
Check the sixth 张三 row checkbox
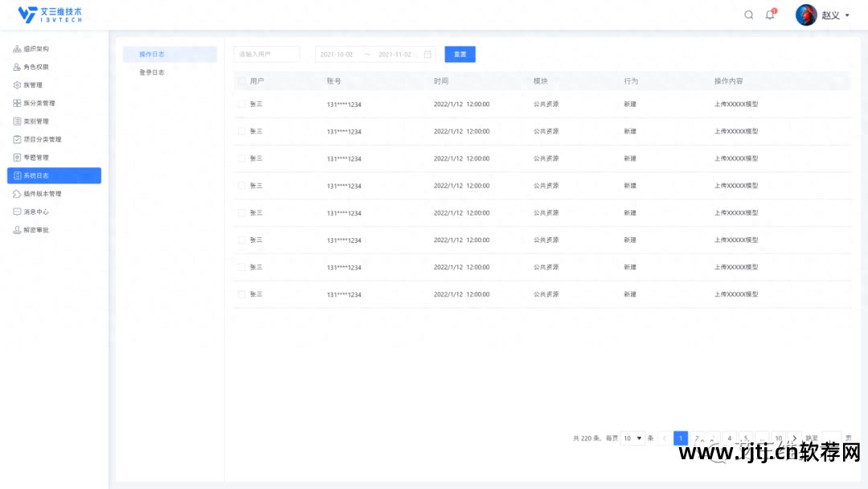pos(242,240)
